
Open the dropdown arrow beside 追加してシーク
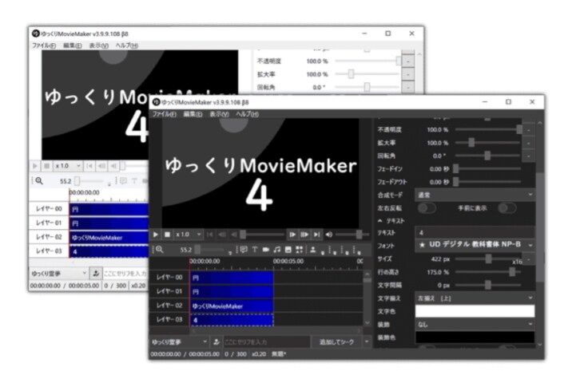click(x=367, y=342)
